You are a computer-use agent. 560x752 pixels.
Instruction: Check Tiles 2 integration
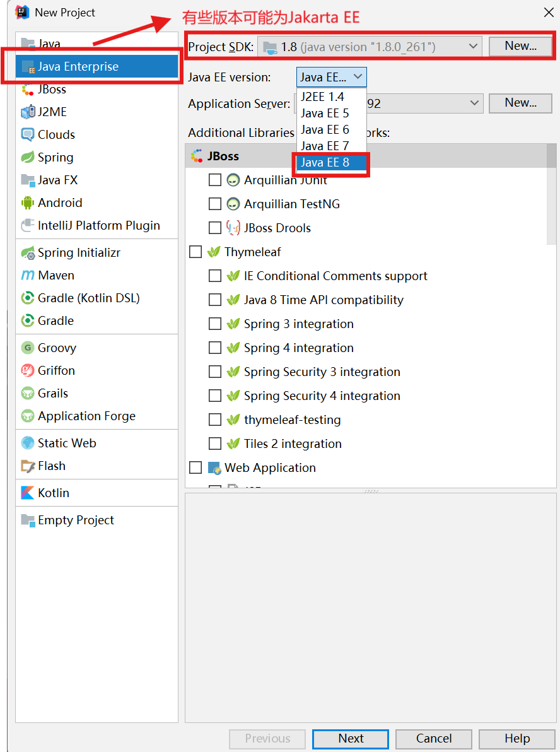coord(215,444)
